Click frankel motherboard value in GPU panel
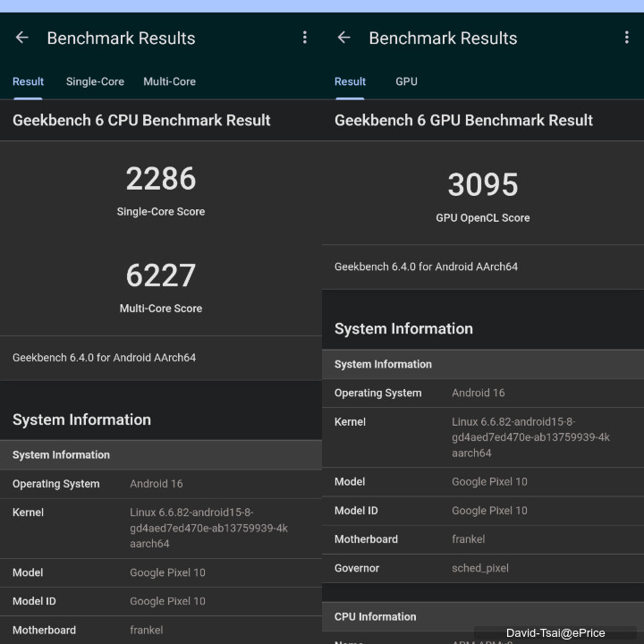This screenshot has height=644, width=644. click(x=468, y=539)
